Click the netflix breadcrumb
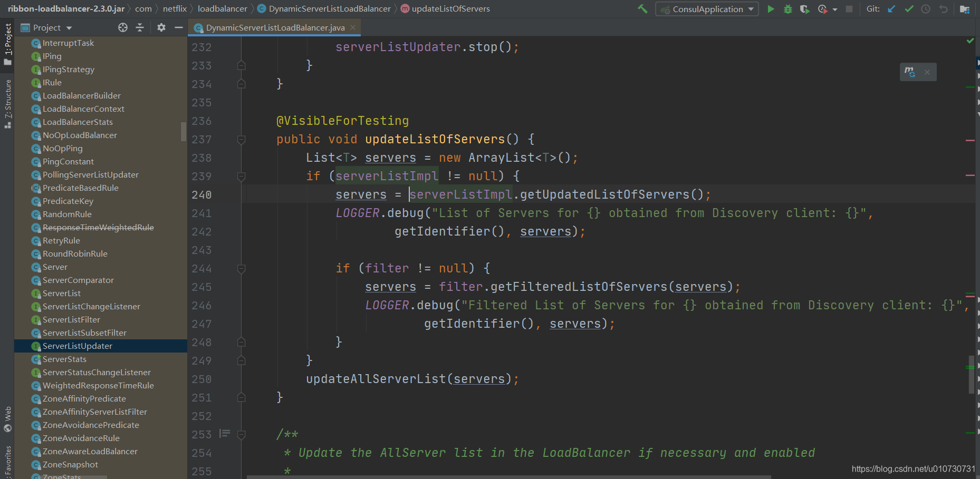This screenshot has height=479, width=980. tap(175, 9)
